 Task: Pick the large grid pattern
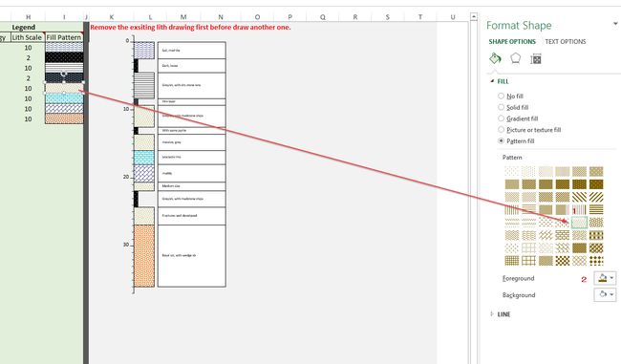pos(528,261)
